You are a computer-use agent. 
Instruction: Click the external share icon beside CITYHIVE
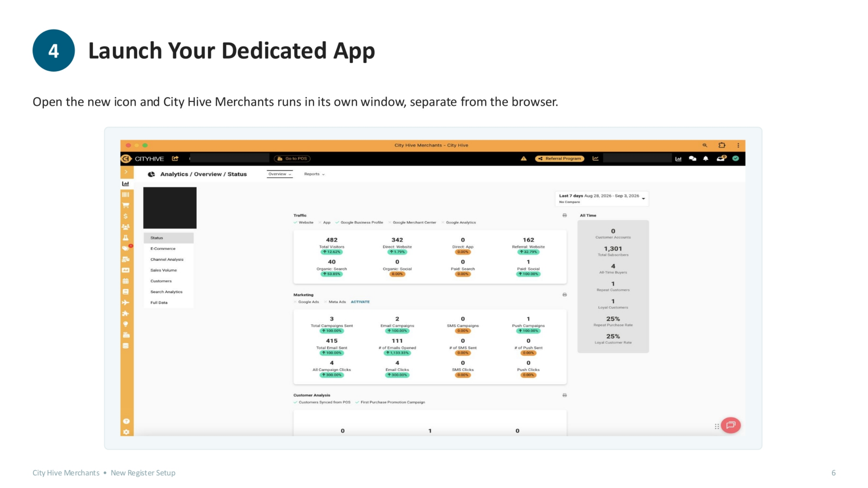point(175,158)
